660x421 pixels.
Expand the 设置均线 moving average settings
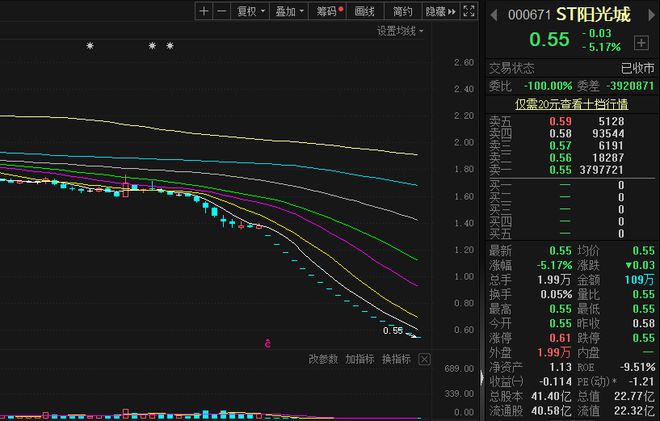(400, 31)
